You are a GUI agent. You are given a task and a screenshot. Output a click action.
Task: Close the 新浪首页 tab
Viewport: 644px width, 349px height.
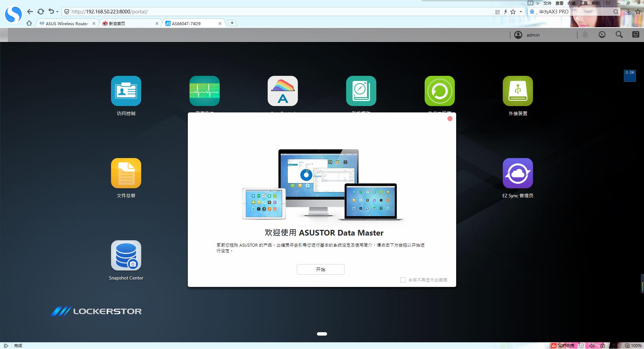pyautogui.click(x=157, y=23)
